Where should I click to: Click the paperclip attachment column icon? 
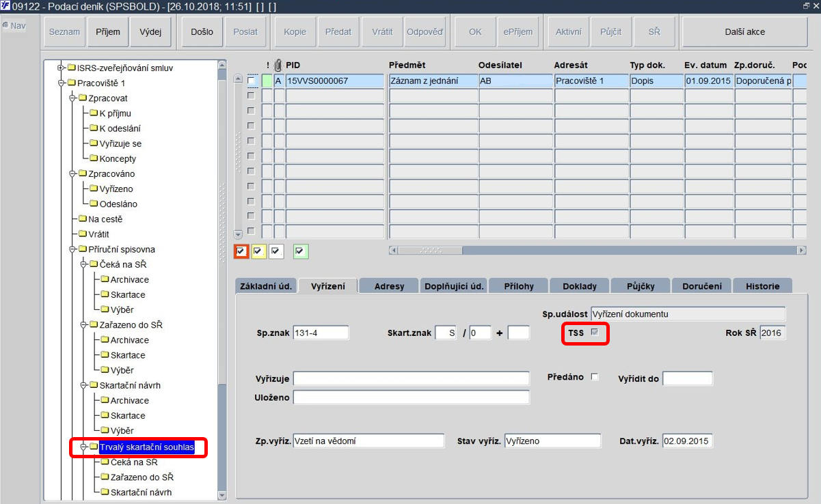(x=278, y=65)
